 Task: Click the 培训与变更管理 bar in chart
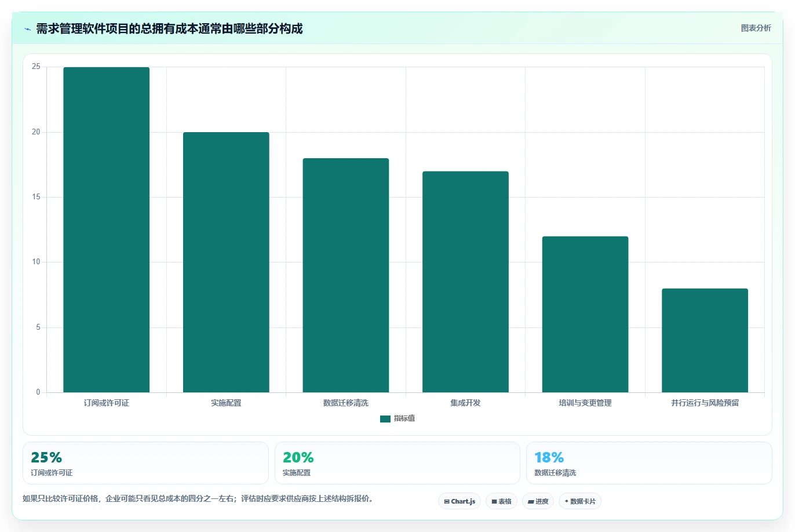pyautogui.click(x=585, y=314)
